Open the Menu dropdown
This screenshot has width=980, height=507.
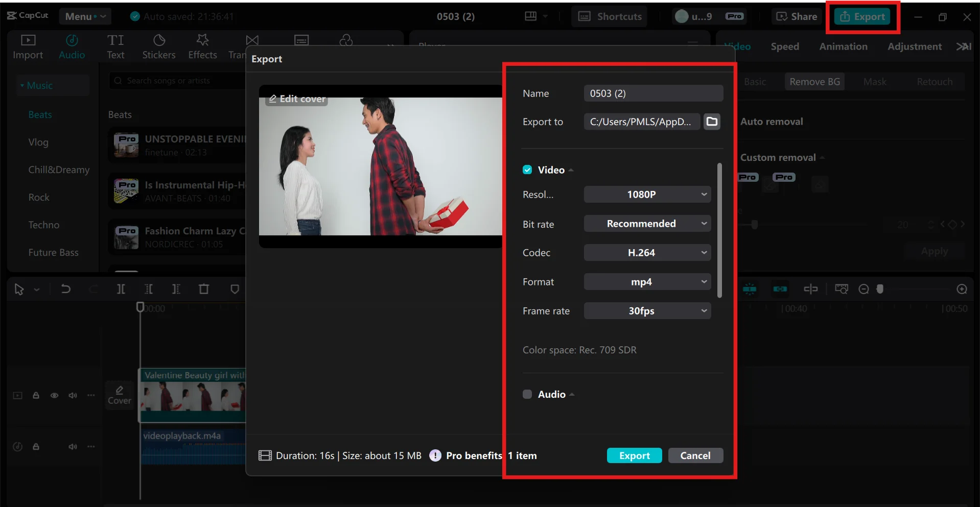click(85, 16)
